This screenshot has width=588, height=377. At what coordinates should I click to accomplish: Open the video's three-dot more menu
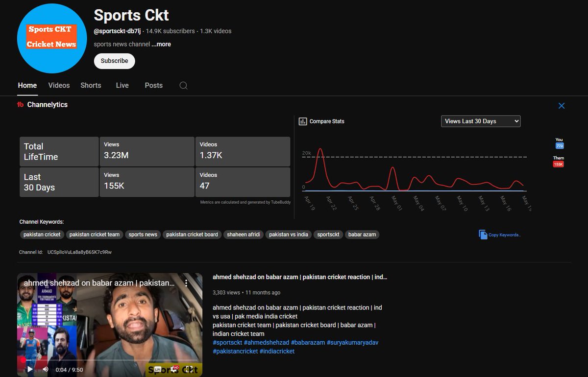[x=186, y=283]
